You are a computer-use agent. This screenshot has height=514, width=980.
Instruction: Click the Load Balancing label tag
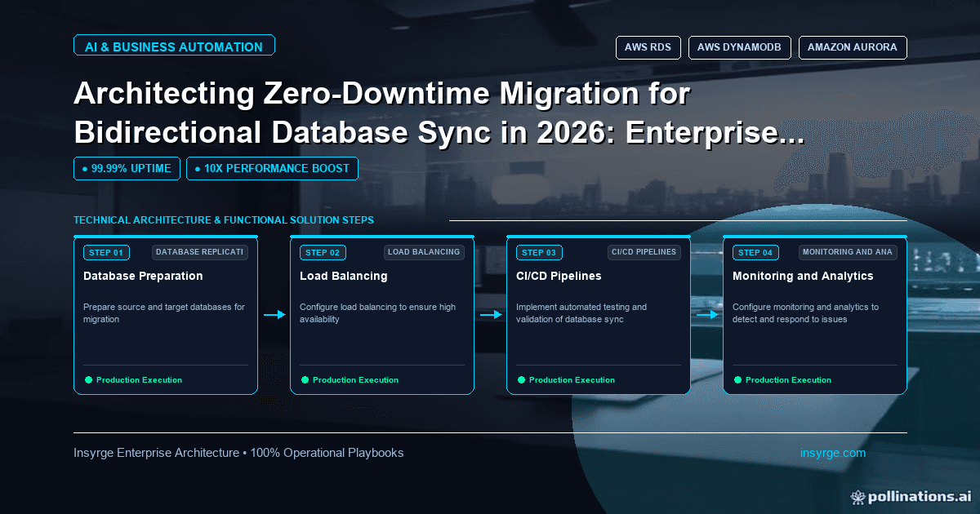click(x=424, y=252)
